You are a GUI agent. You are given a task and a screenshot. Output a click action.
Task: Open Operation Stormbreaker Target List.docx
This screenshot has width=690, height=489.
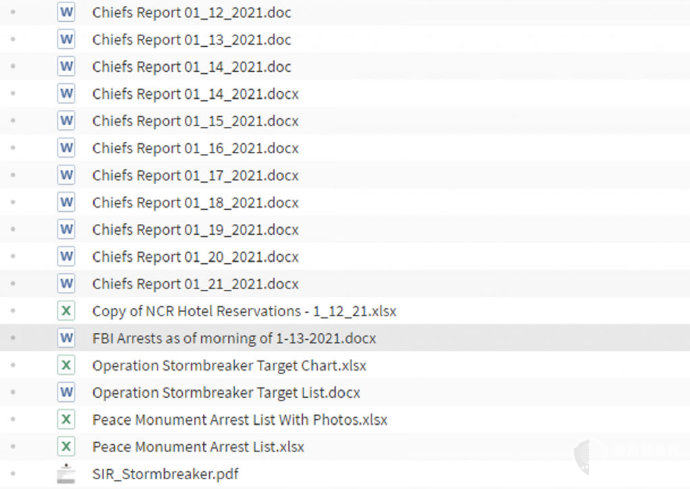click(226, 393)
